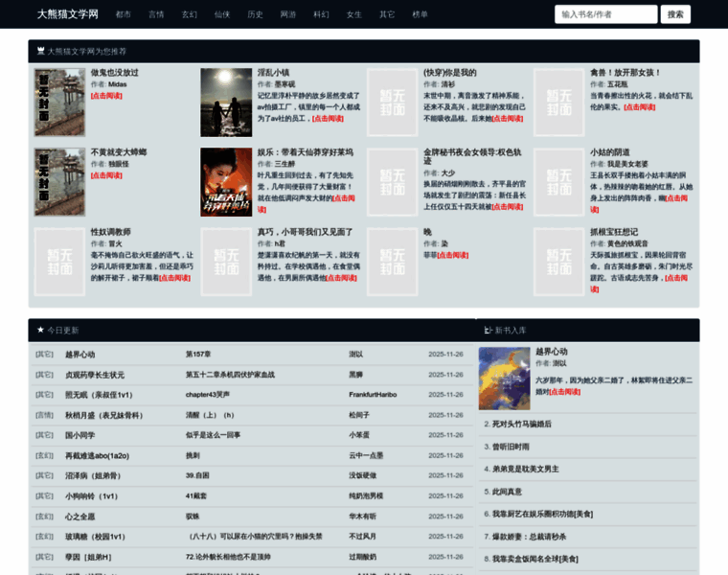This screenshot has width=728, height=575.
Task: Open placeholder cover of 抓根宝狂想记
Action: (559, 262)
